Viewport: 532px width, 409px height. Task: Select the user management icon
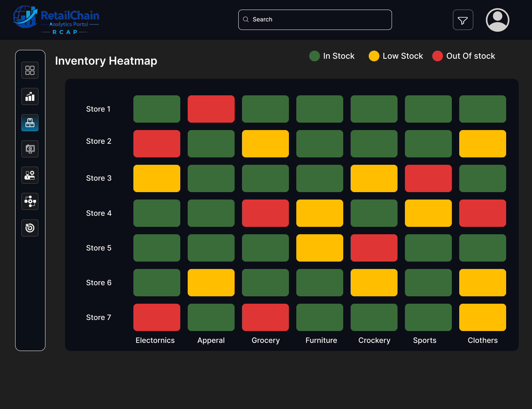[x=30, y=175]
